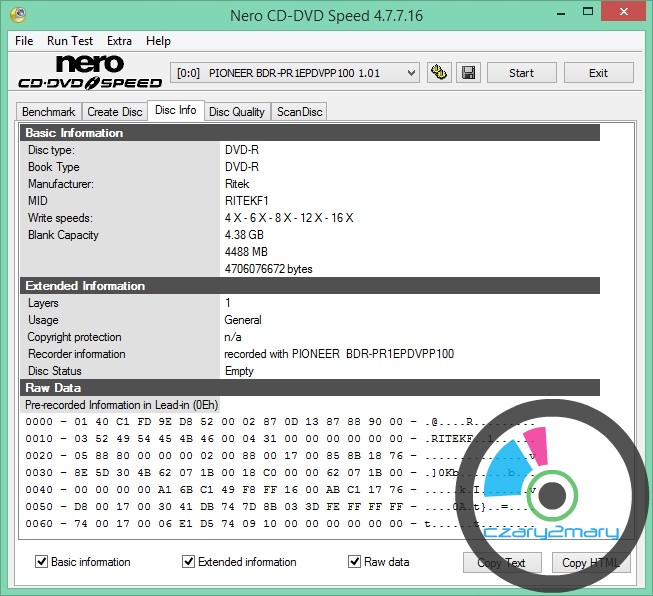Open the Run Test menu
This screenshot has width=653, height=596.
coord(70,41)
